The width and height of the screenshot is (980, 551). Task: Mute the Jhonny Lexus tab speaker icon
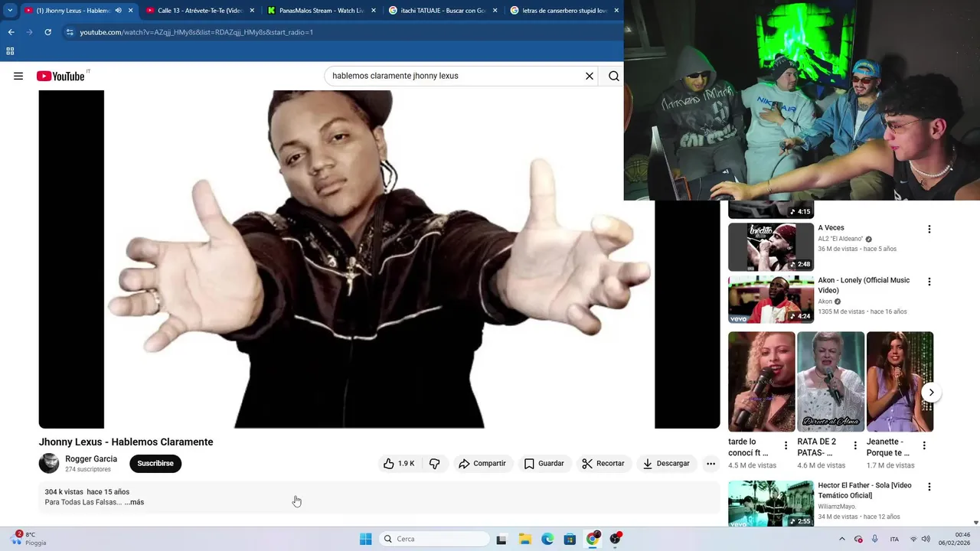[x=118, y=11]
